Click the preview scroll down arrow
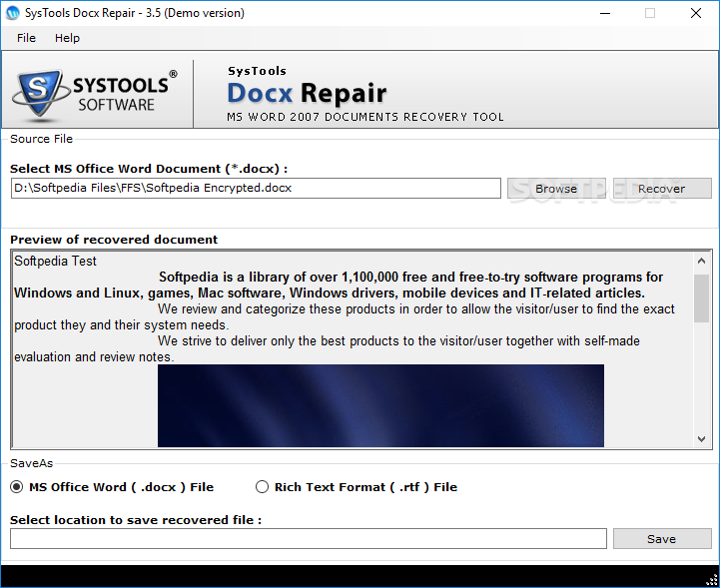The height and width of the screenshot is (588, 720). [701, 439]
